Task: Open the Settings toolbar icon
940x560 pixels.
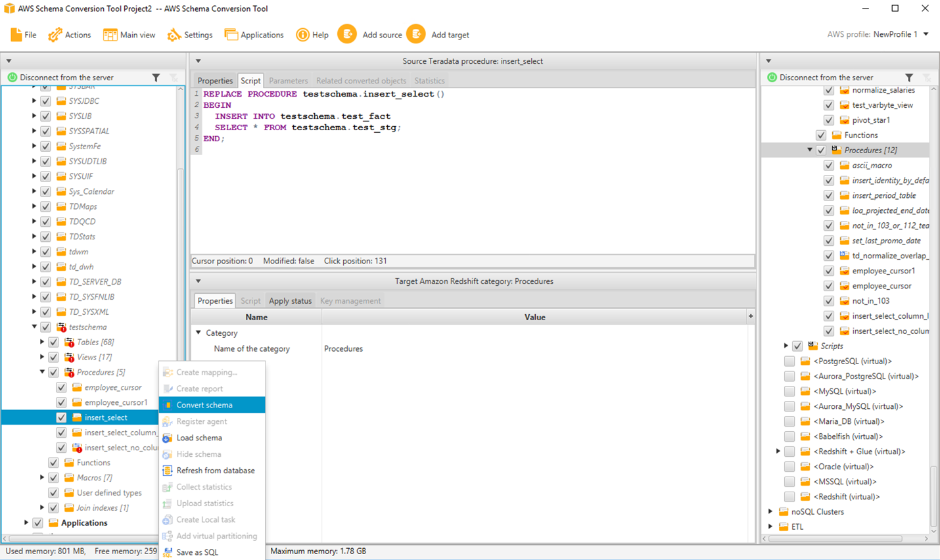Action: pyautogui.click(x=174, y=35)
